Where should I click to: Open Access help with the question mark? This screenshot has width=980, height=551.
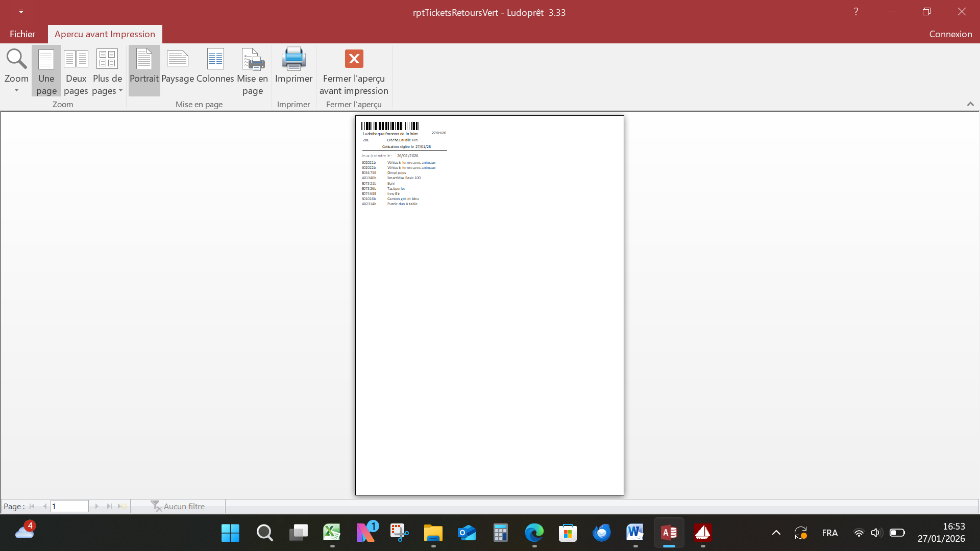(855, 11)
